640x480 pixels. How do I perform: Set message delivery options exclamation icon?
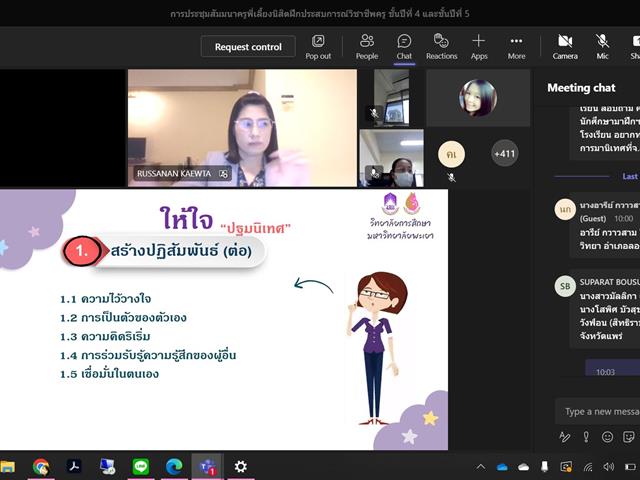[x=586, y=437]
